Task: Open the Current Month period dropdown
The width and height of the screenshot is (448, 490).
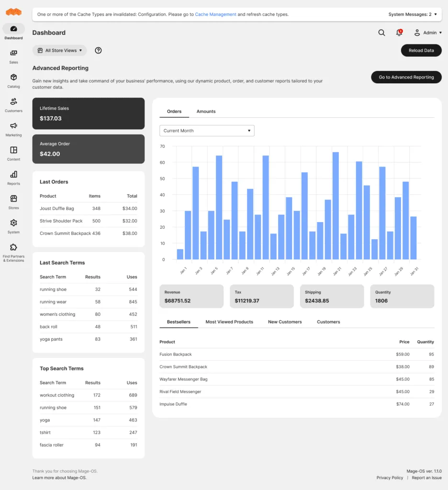Action: pos(207,131)
